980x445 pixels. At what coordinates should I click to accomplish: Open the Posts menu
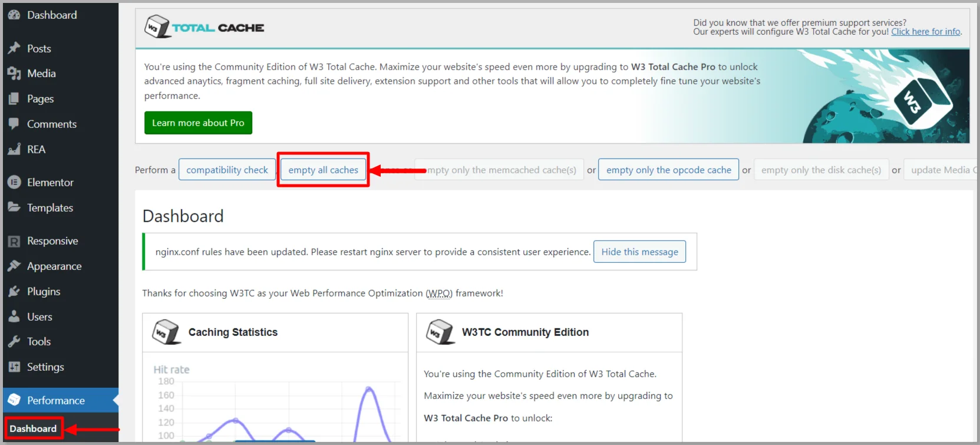[60, 48]
